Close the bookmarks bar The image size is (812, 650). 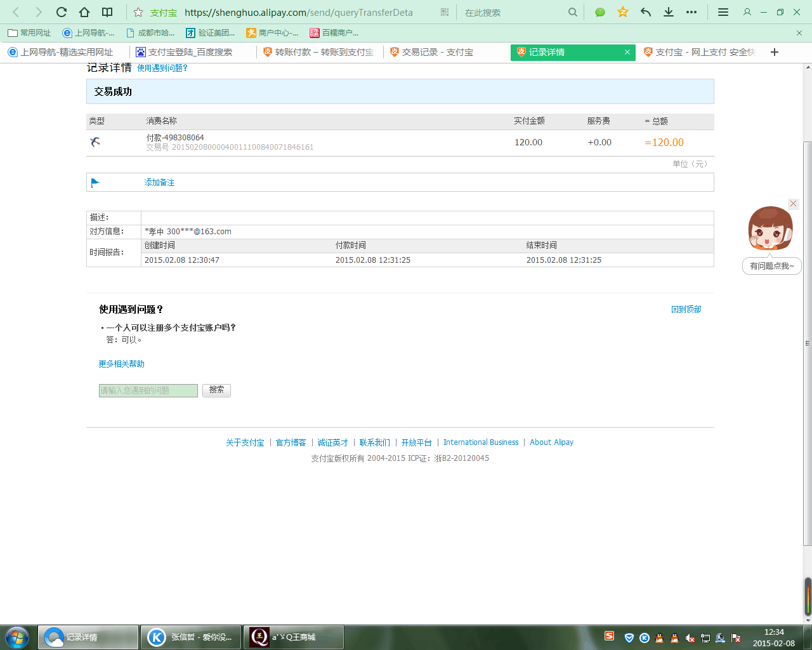click(x=799, y=32)
